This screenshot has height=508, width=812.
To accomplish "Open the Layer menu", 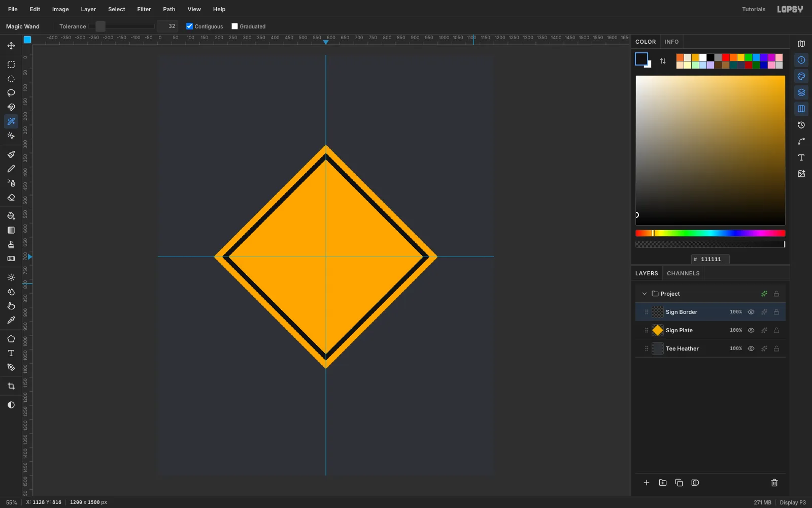I will point(88,9).
